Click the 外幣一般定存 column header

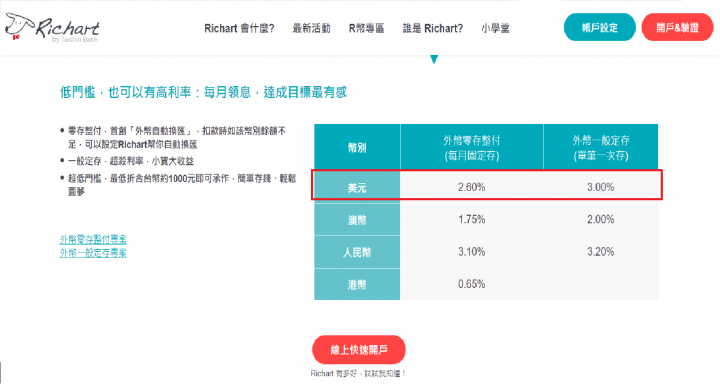click(x=601, y=147)
